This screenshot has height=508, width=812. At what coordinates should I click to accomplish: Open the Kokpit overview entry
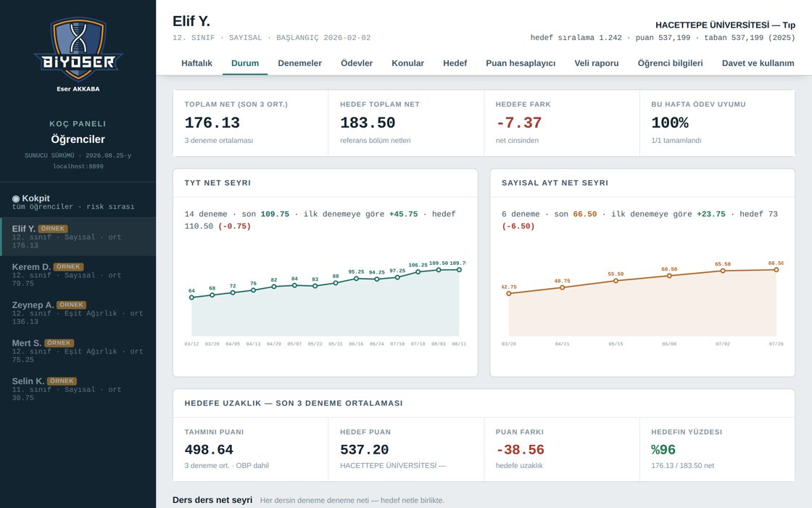coord(78,202)
